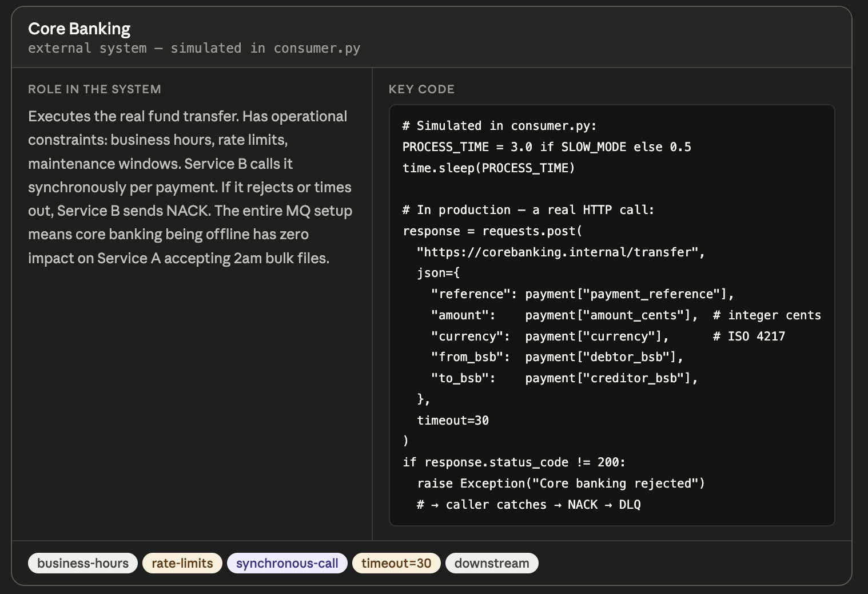
Task: Select the downstream tag
Action: pyautogui.click(x=492, y=563)
